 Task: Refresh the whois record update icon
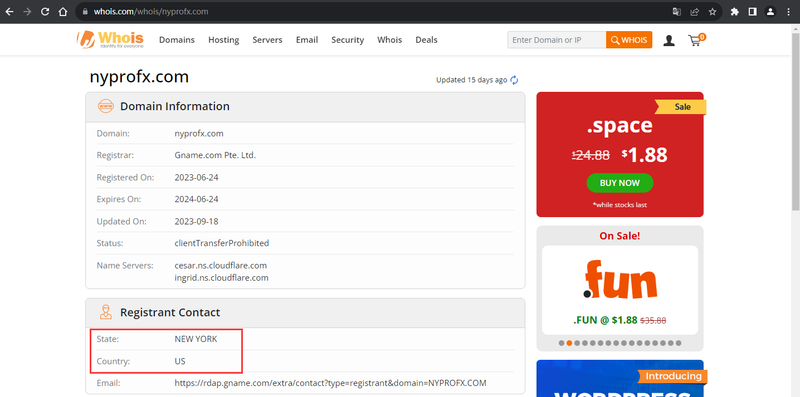(514, 80)
